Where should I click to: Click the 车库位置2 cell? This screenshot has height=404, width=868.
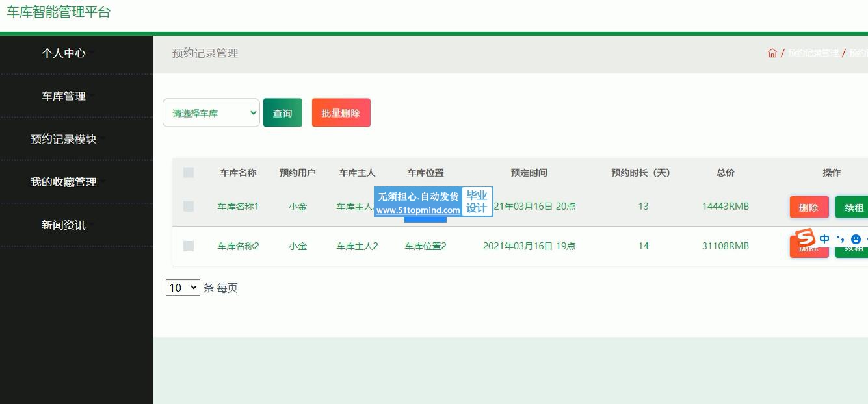[x=426, y=246]
